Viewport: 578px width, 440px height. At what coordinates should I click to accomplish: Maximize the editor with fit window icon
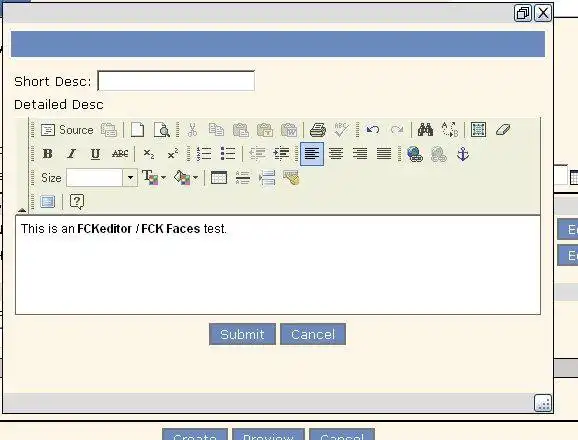coord(48,202)
